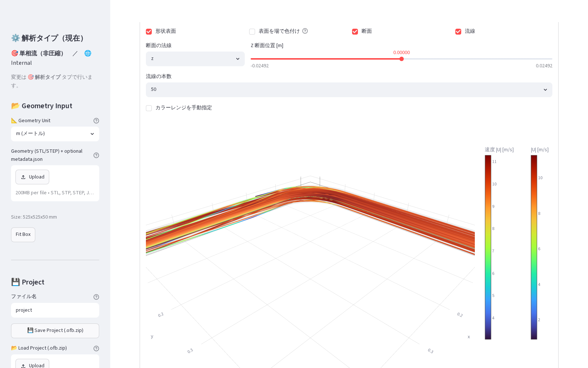Screen dimensions: 588x368
Task: Click right |U| [m/s] colorbar
Action: click(534, 247)
